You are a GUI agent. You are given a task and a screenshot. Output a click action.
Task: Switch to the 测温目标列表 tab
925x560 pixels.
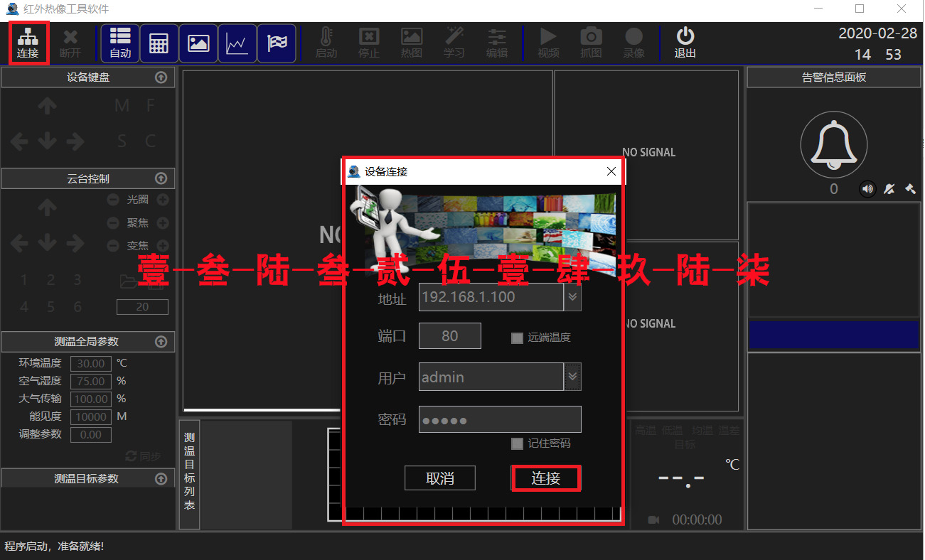click(189, 475)
